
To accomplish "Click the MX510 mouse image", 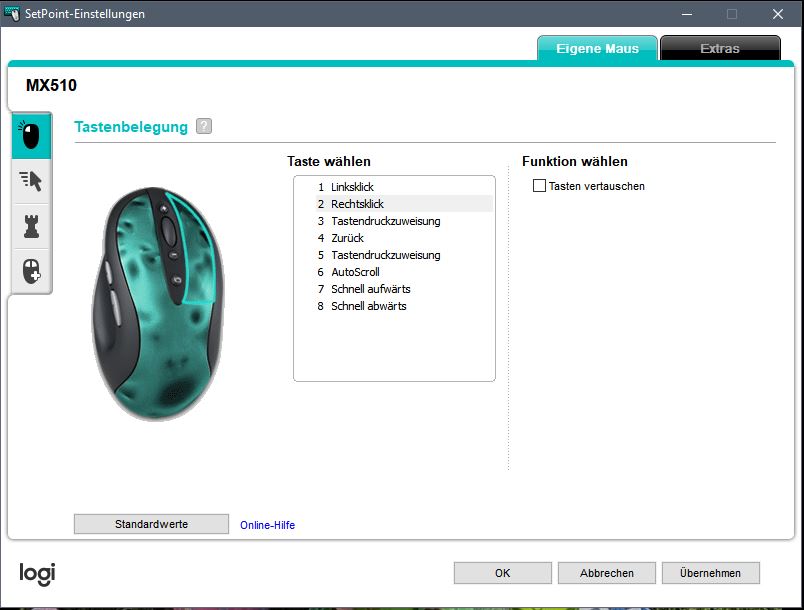I will tap(158, 303).
